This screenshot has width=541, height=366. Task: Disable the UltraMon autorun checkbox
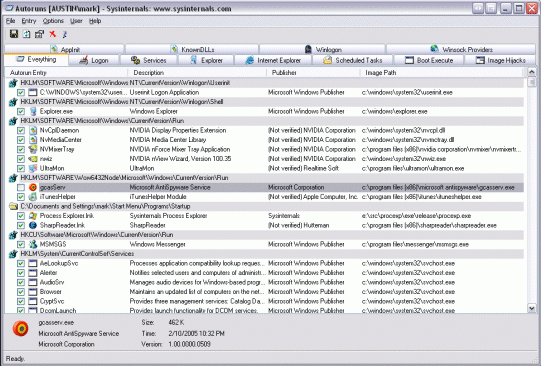pyautogui.click(x=21, y=168)
